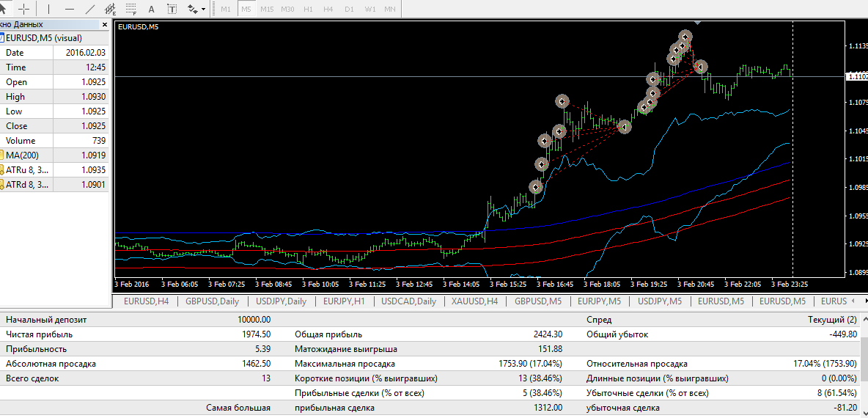Screen dimensions: 868x418
Task: Click initial deposit value 10000.00
Action: click(x=254, y=320)
